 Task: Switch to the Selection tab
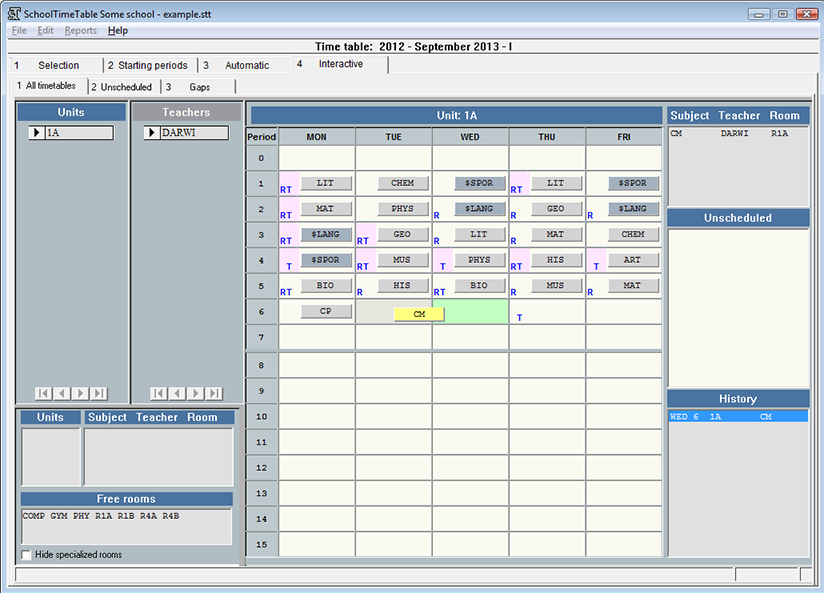[x=56, y=65]
